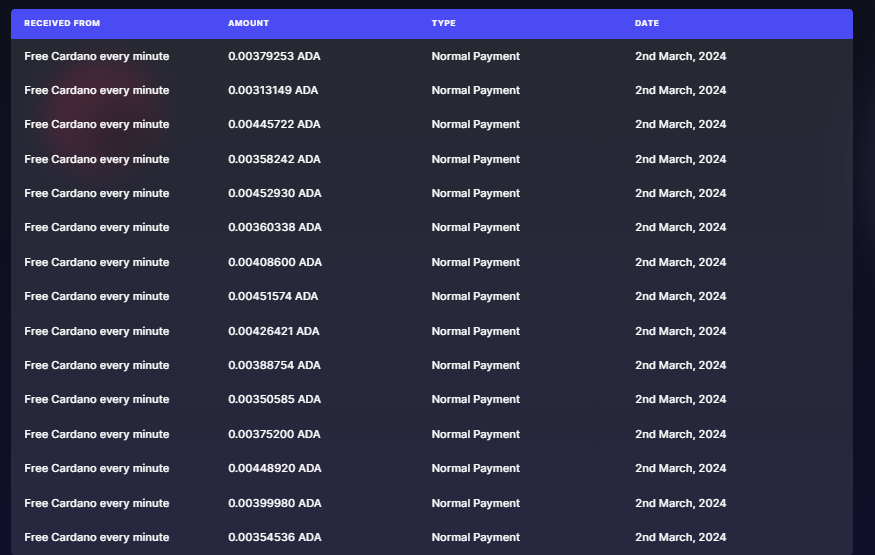Click Normal Payment in the 0.00408600 ADA row

(475, 263)
